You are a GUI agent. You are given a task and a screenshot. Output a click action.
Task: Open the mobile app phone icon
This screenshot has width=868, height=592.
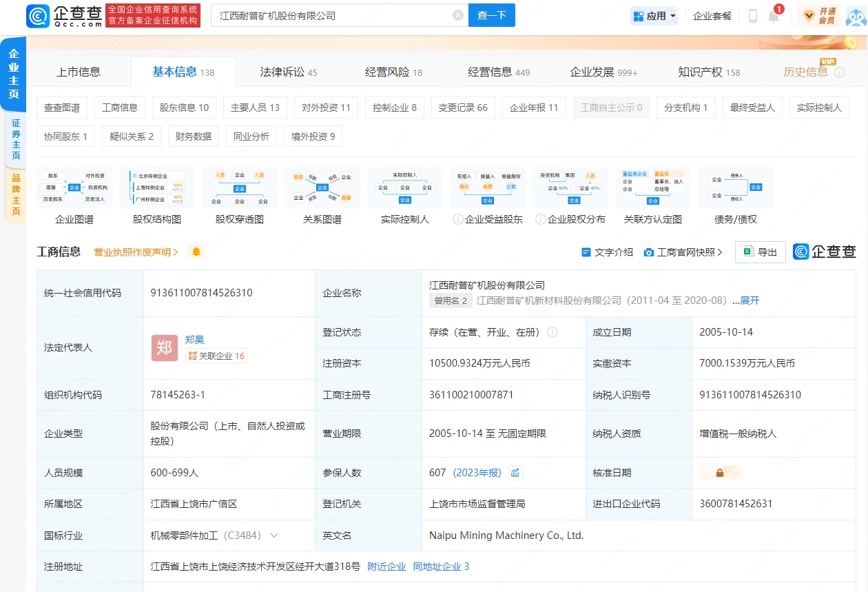click(753, 16)
